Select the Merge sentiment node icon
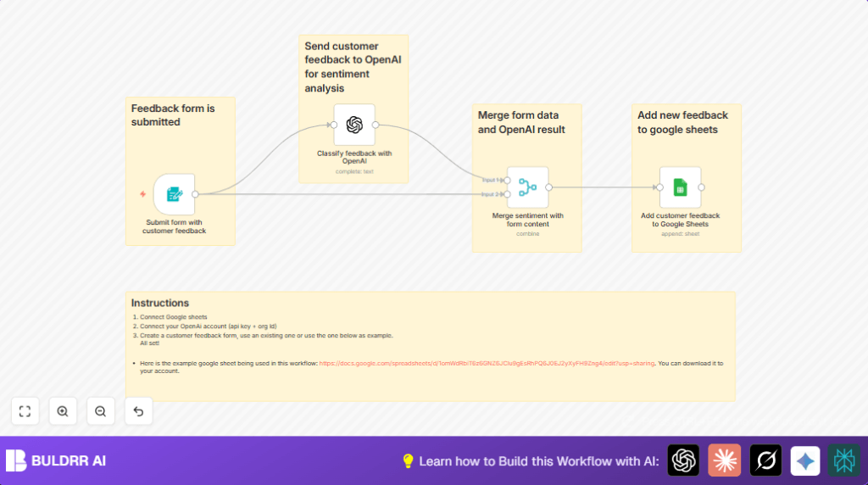868x485 pixels. [527, 187]
